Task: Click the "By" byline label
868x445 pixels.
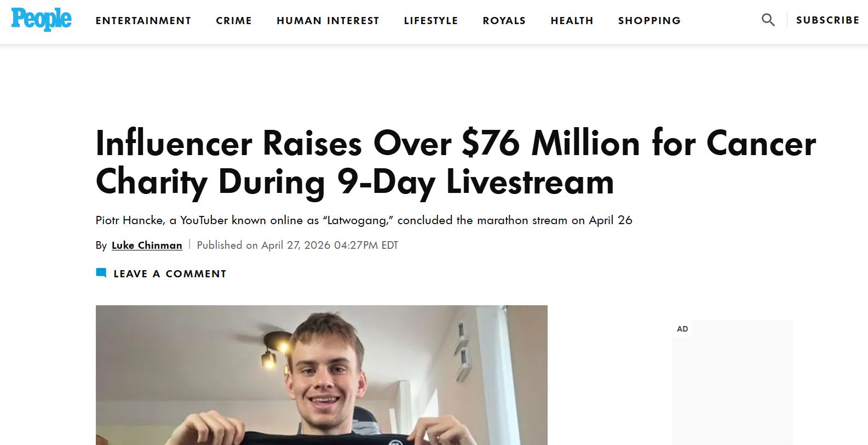Action: 101,246
